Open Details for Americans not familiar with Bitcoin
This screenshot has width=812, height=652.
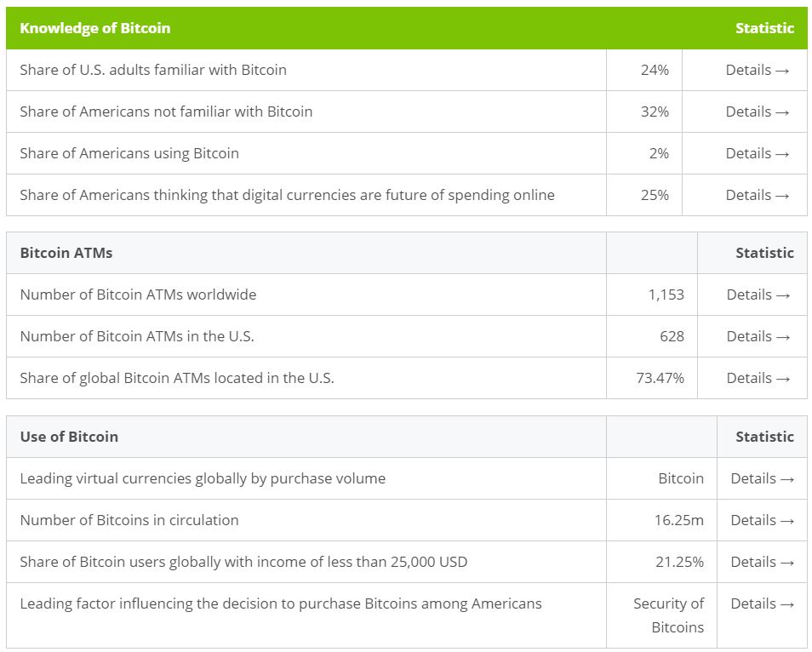point(757,112)
